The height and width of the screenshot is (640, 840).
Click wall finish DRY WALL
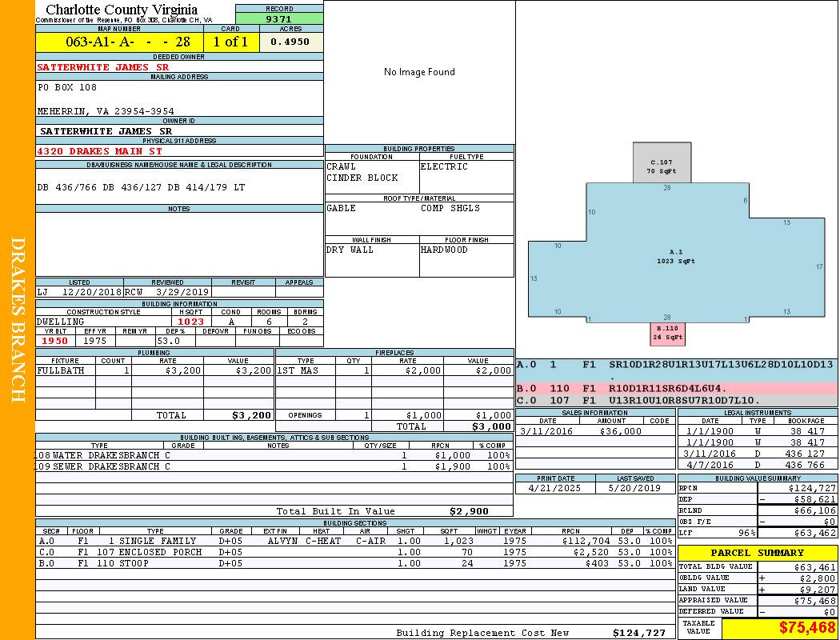coord(350,250)
